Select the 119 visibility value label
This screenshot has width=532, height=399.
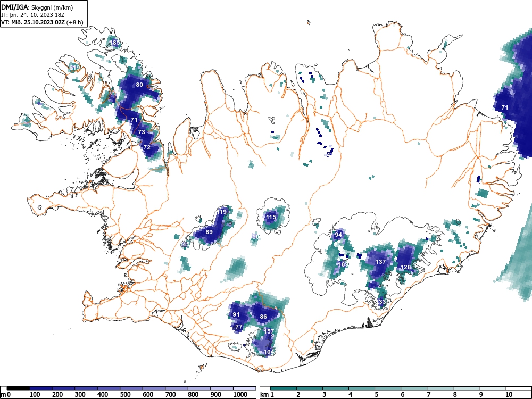tap(221, 212)
